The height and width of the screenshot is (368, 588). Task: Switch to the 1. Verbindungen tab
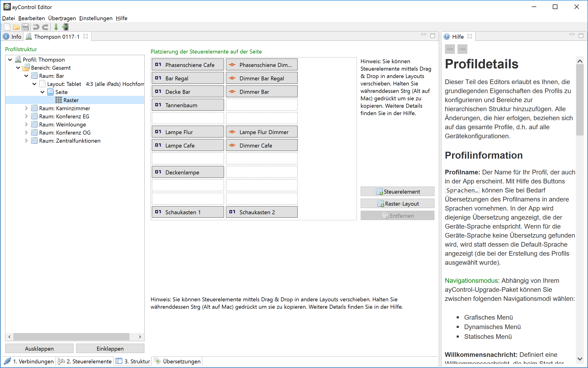pos(29,361)
